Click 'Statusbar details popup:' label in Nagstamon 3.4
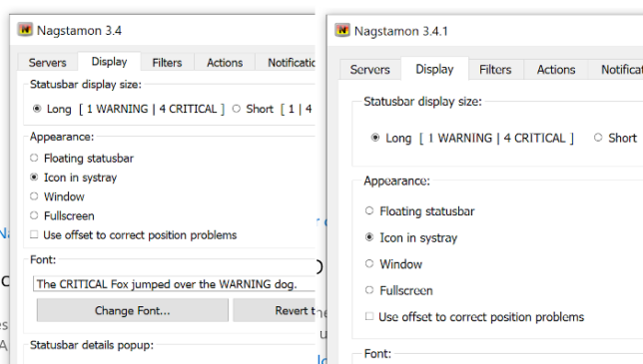The height and width of the screenshot is (364, 643). (92, 345)
